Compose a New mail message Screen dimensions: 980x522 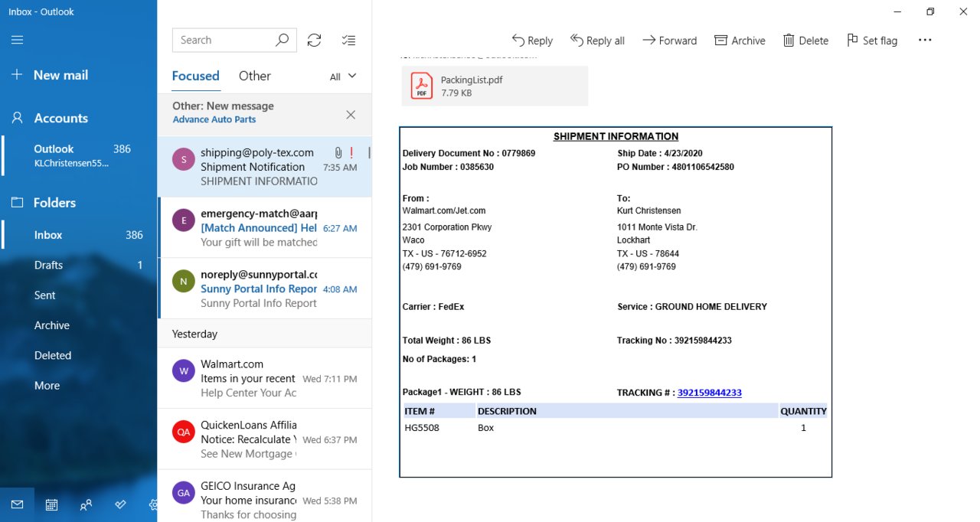[50, 75]
